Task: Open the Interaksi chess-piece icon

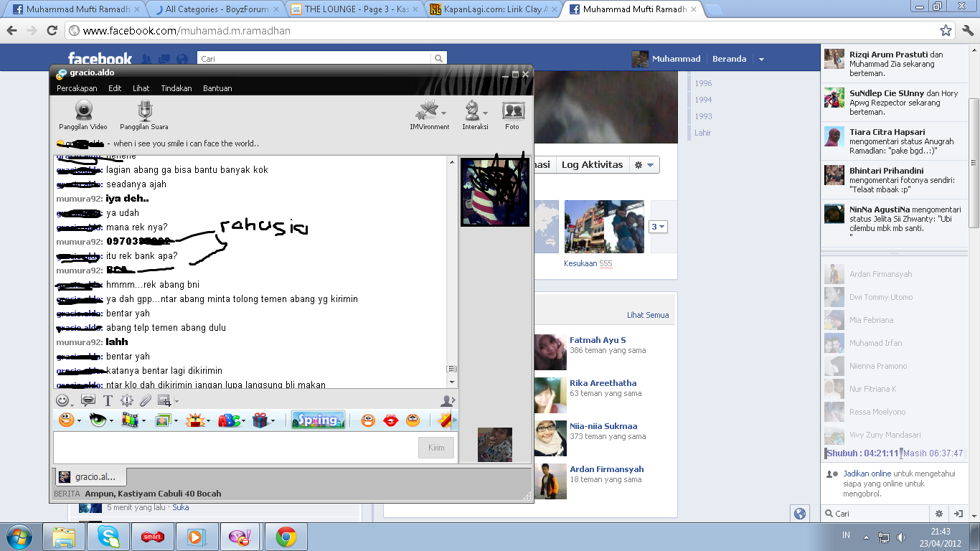Action: point(472,110)
